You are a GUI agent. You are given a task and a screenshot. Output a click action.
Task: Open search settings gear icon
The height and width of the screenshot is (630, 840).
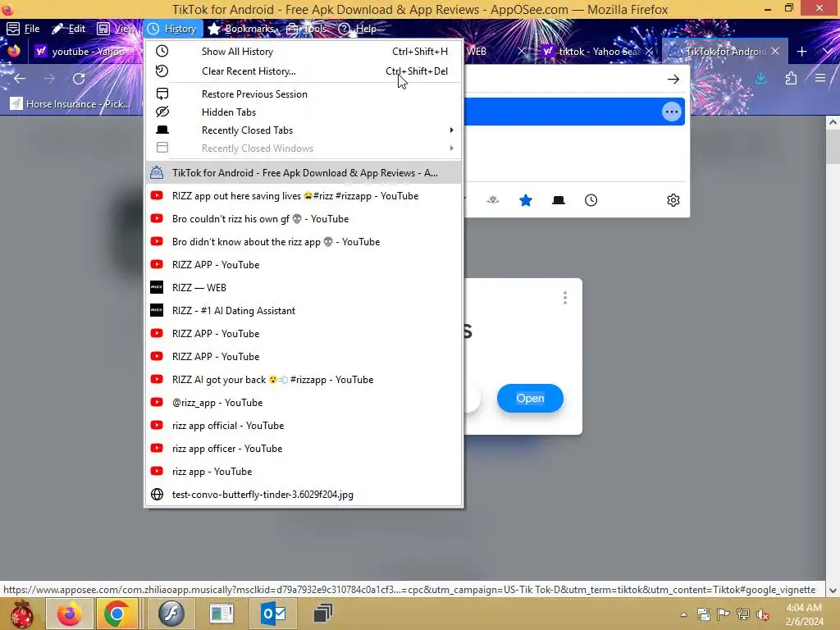point(673,200)
